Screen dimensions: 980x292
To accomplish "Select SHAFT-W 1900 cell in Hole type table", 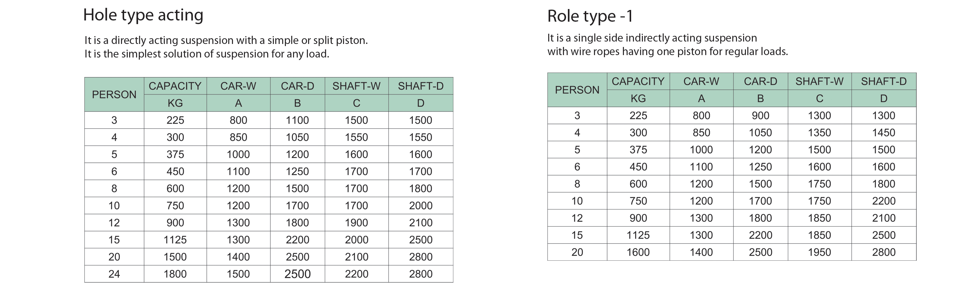I will tap(356, 222).
